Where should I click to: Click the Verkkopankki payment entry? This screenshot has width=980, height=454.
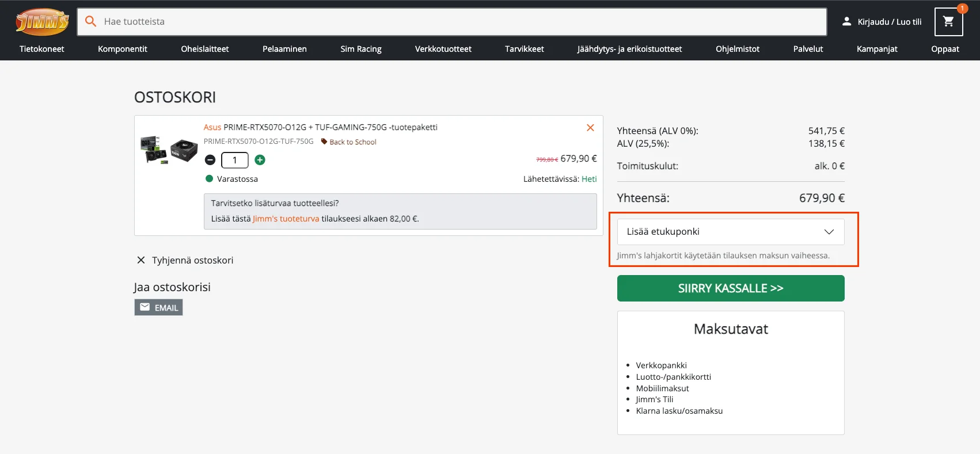click(662, 365)
